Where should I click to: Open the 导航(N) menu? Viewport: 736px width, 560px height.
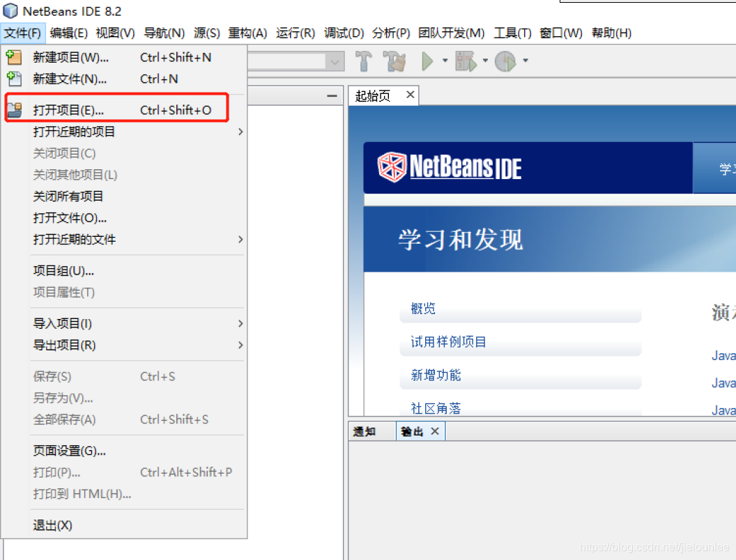[164, 33]
